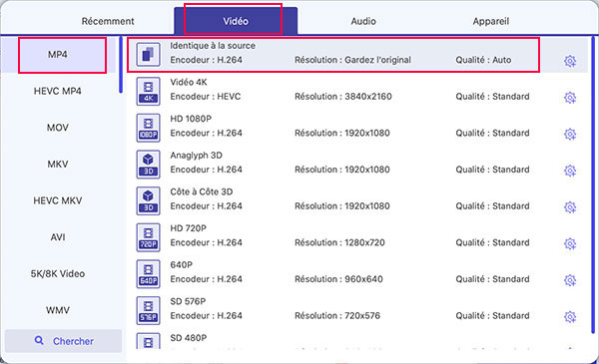Choose MKV format from the list
The image size is (599, 364).
[58, 165]
